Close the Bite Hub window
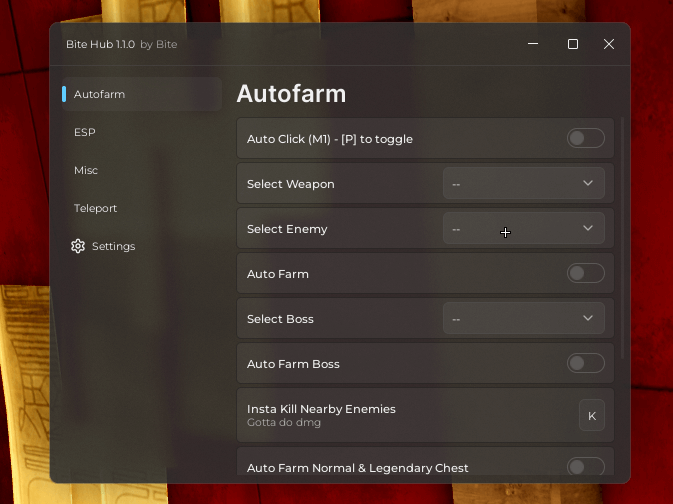Viewport: 673px width, 504px height. pos(609,44)
